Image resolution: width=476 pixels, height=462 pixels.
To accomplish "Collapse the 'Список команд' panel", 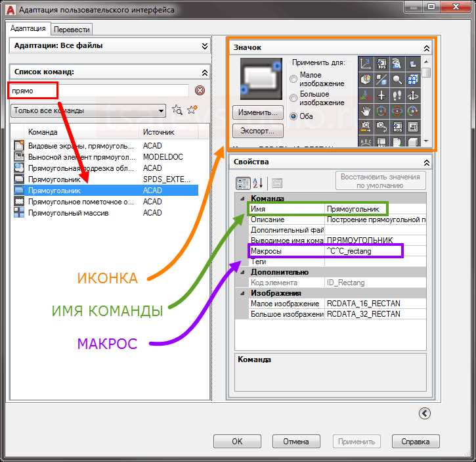I will (204, 73).
